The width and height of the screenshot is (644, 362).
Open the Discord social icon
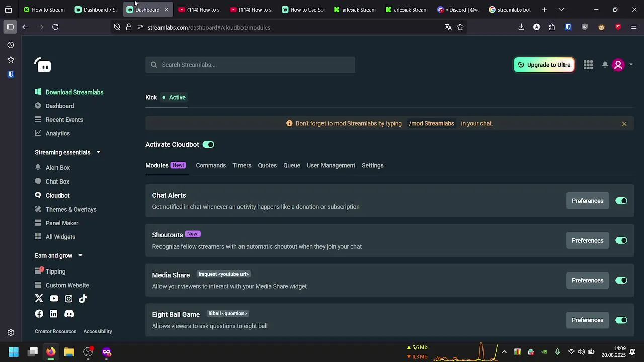(x=69, y=314)
